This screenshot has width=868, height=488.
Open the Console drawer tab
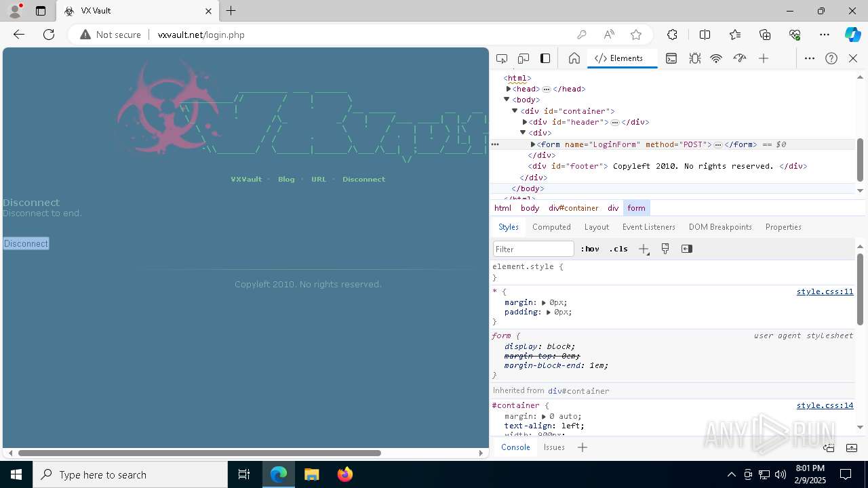coord(515,447)
